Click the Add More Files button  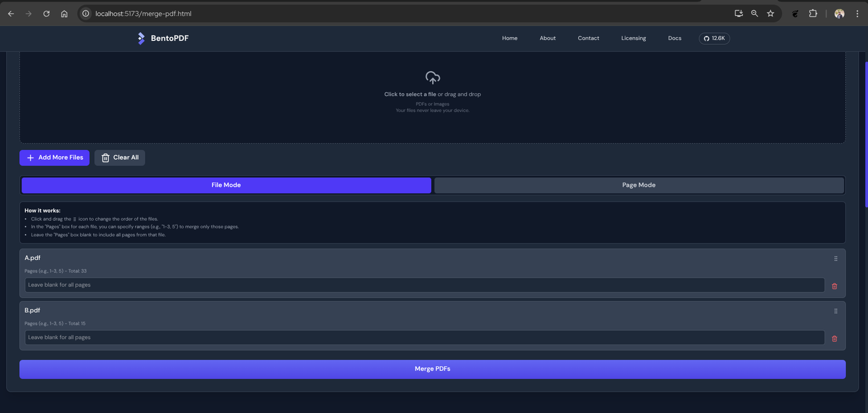(54, 158)
